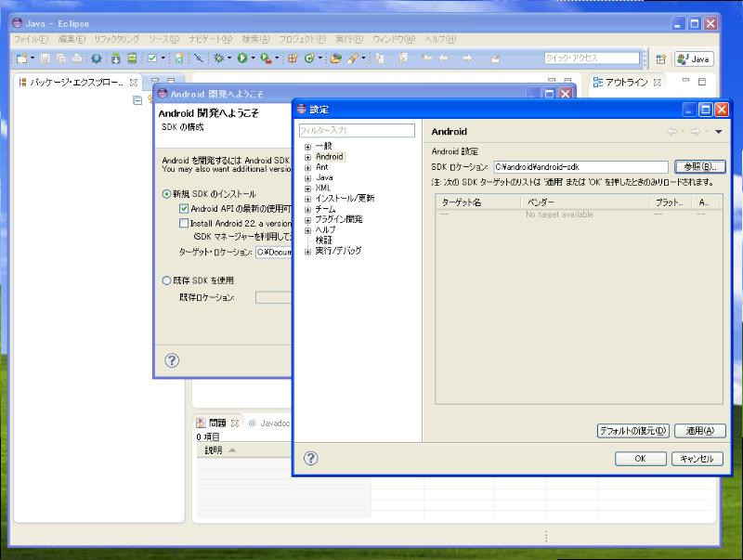The height and width of the screenshot is (560, 743).
Task: Check the Install Android 2.2 checkbox
Action: click(184, 223)
